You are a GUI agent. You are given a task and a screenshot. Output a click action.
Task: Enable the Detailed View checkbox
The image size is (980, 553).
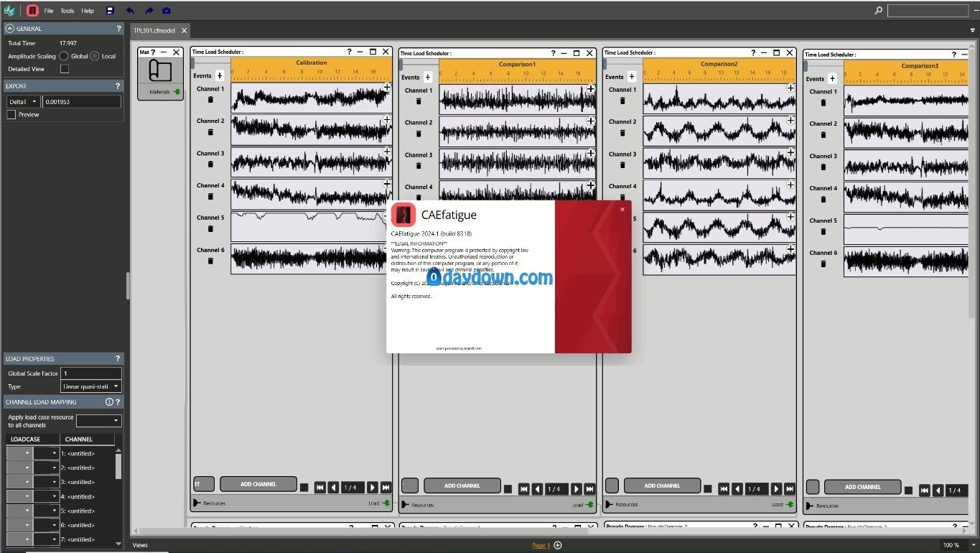[65, 69]
